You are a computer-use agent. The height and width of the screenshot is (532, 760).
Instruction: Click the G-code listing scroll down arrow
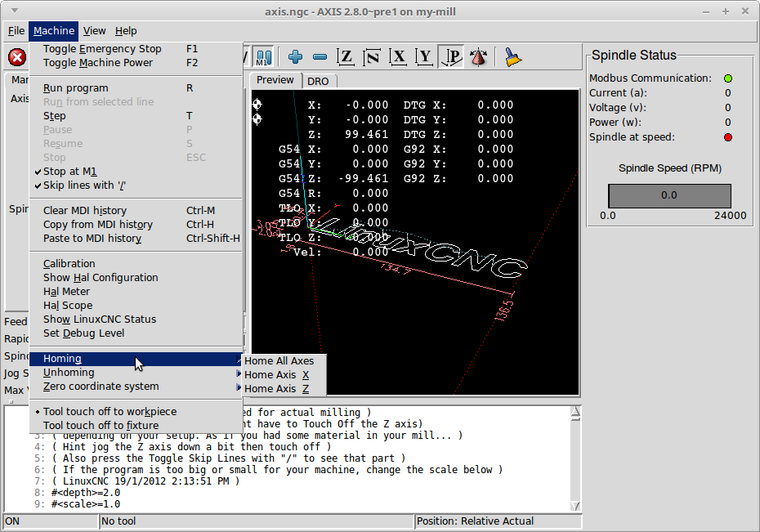click(x=575, y=506)
